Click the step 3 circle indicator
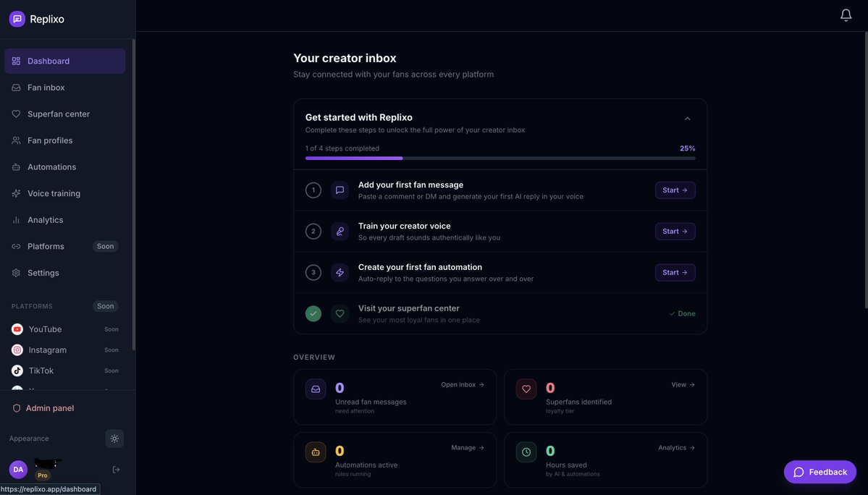Screen dimensions: 868x495 click(313, 272)
